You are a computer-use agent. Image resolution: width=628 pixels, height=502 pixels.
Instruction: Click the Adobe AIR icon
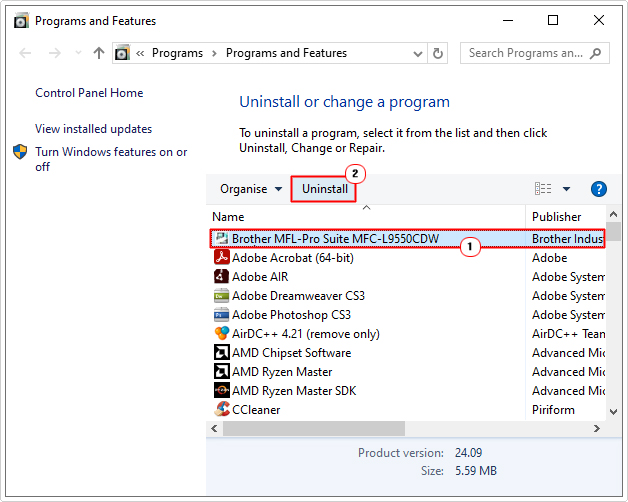[x=221, y=276]
